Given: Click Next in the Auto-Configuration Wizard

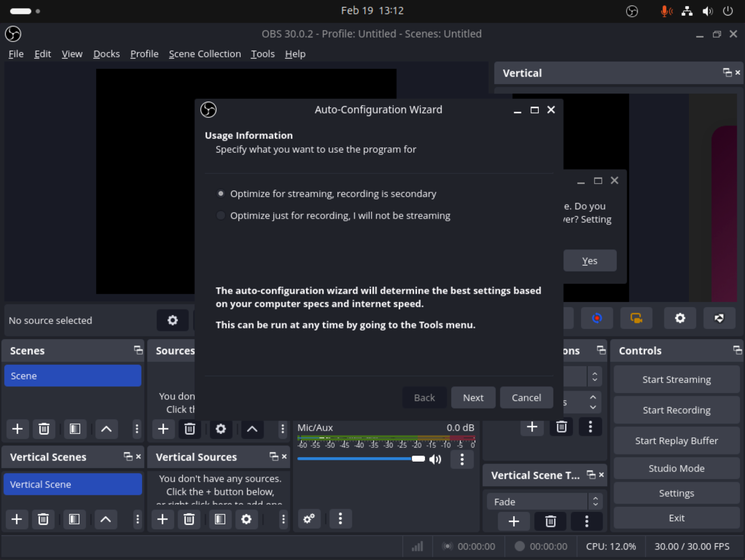Looking at the screenshot, I should [473, 398].
